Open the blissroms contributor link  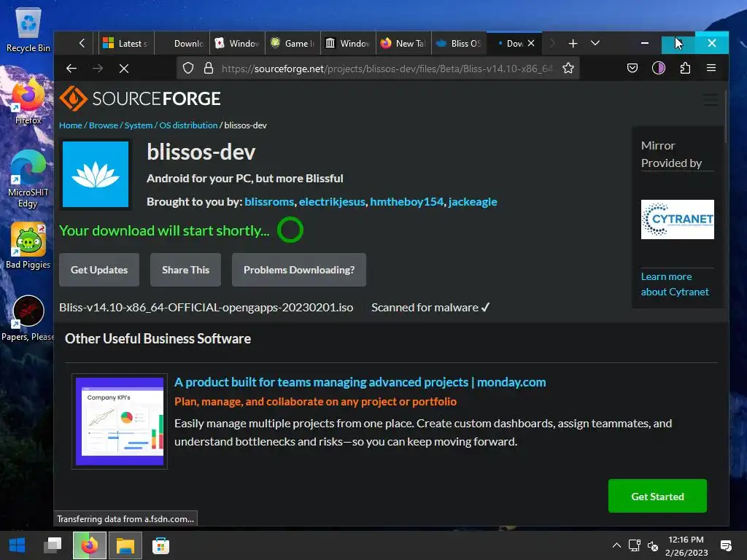[269, 202]
